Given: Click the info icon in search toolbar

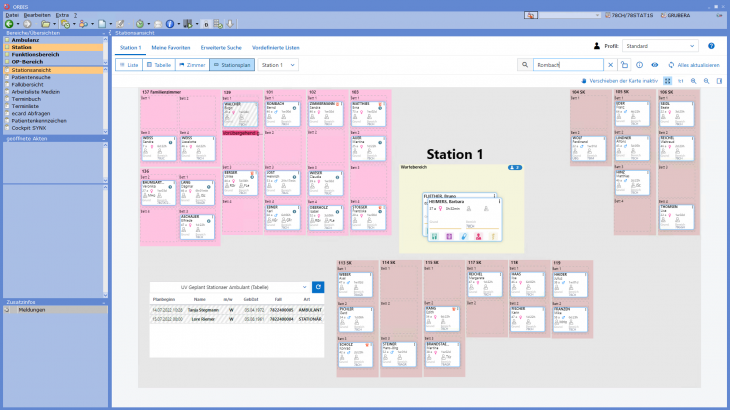Looking at the screenshot, I should click(639, 65).
